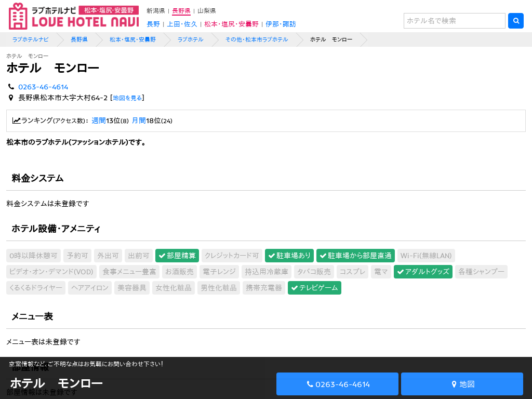The height and width of the screenshot is (399, 532).
Task: Click the 料金システム section heading
Action: [37, 179]
